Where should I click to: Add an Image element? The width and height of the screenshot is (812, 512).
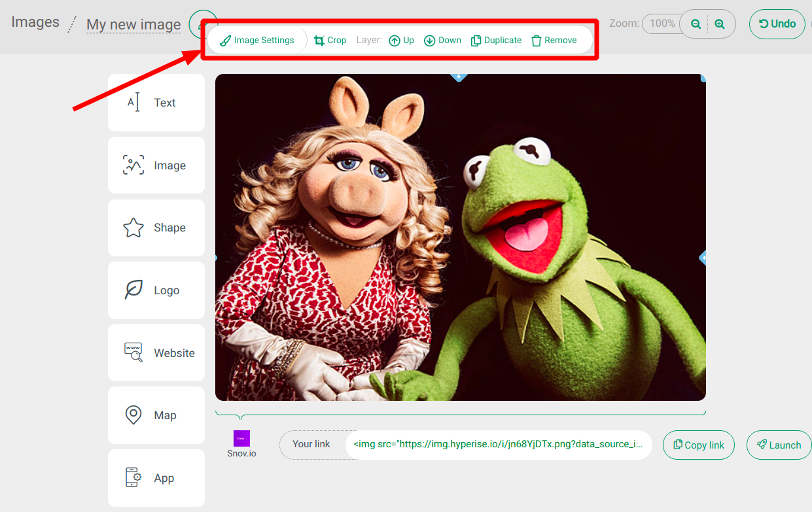[x=156, y=165]
